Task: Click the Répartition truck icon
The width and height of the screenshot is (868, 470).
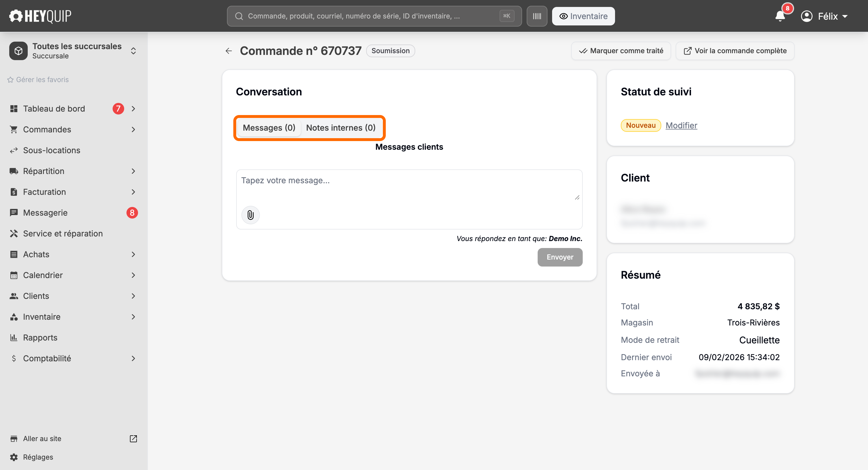Action: [x=14, y=171]
